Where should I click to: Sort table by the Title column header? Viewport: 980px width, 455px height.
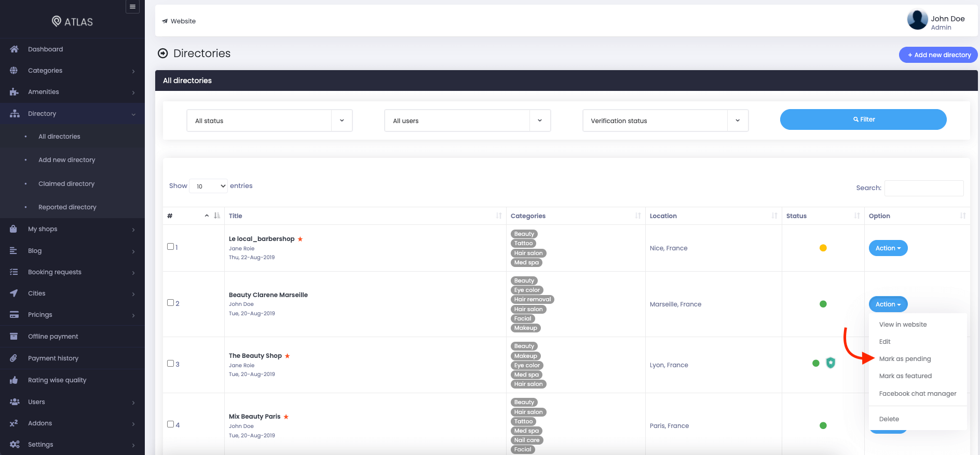click(365, 216)
